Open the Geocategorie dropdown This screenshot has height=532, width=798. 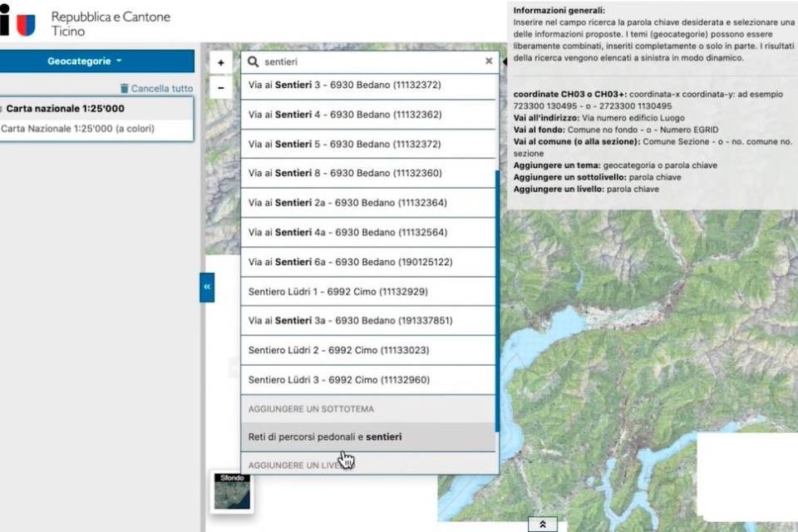click(x=96, y=62)
